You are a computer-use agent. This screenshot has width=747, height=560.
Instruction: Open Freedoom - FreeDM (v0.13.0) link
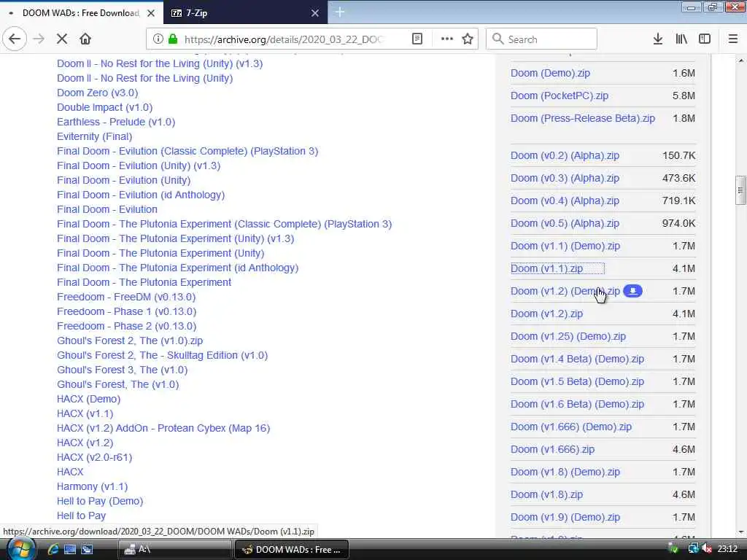click(x=126, y=297)
